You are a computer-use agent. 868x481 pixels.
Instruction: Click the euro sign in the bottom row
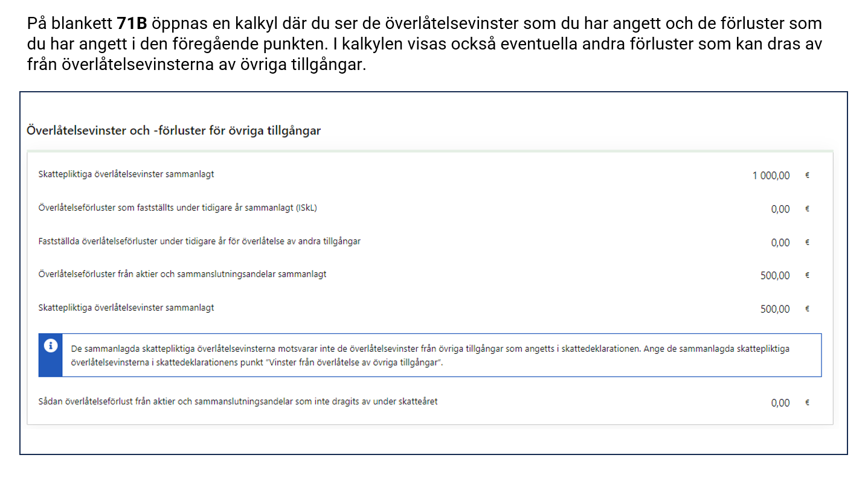click(807, 403)
